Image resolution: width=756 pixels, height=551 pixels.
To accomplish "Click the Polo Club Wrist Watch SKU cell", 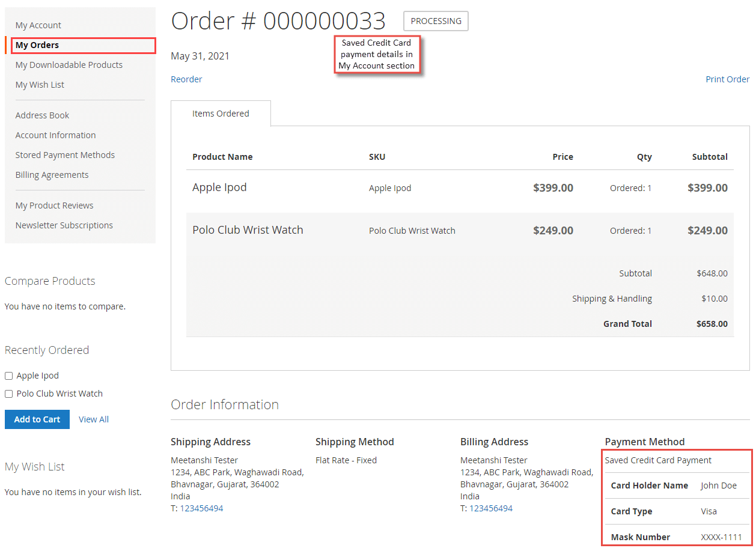I will coord(412,231).
